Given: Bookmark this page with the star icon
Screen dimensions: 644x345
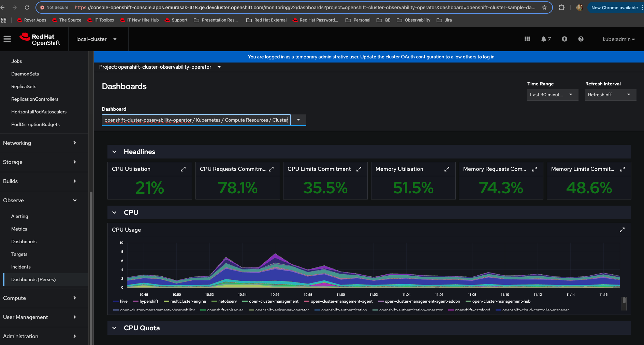Looking at the screenshot, I should click(544, 8).
